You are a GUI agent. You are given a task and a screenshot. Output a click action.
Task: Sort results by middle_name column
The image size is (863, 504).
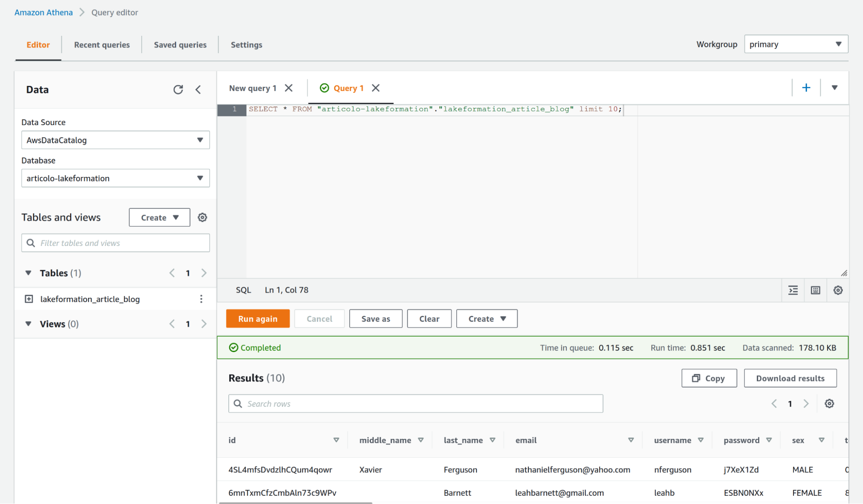click(421, 440)
